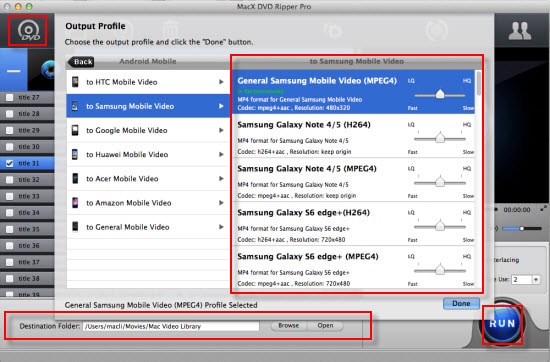Image resolution: width=550 pixels, height=362 pixels.
Task: Expand the Amazon Mobile Video arrow
Action: 221,203
